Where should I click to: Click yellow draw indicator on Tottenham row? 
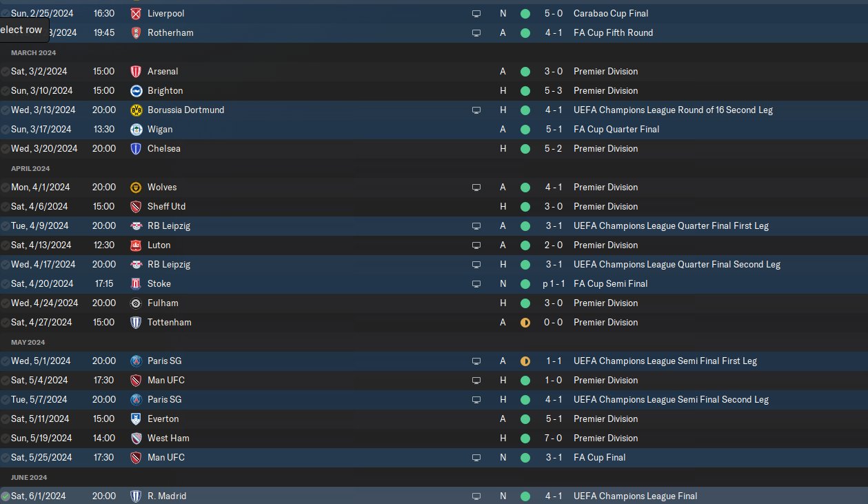[x=525, y=322]
